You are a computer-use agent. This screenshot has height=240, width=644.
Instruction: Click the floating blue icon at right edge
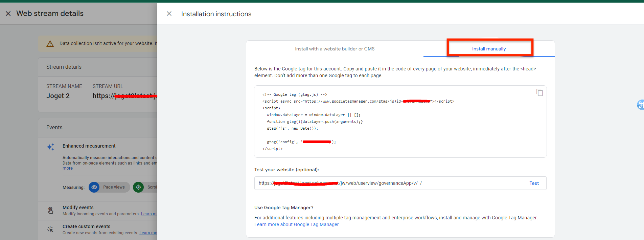click(640, 105)
